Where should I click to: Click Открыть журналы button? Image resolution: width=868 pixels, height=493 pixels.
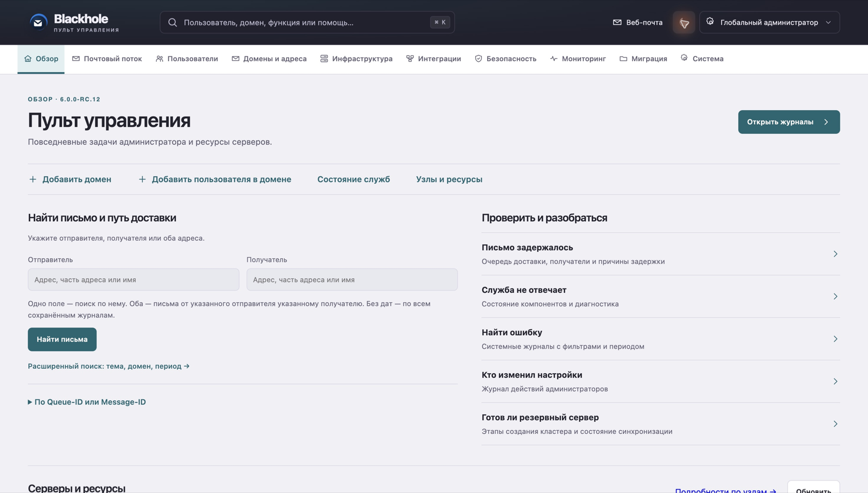(789, 122)
